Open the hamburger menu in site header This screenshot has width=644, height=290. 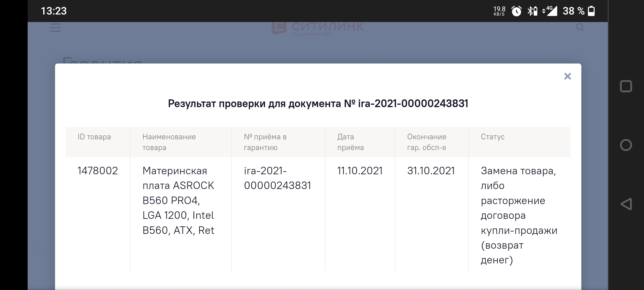[x=56, y=28]
